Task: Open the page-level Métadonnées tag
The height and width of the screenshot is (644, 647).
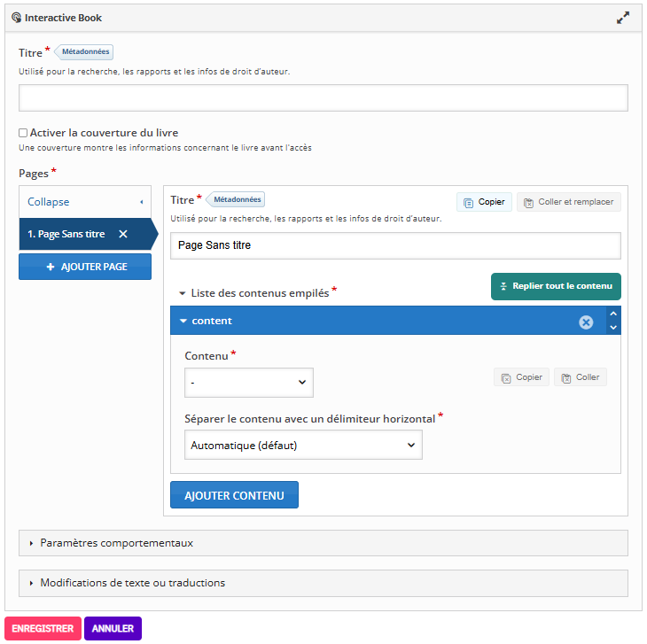Action: click(237, 200)
